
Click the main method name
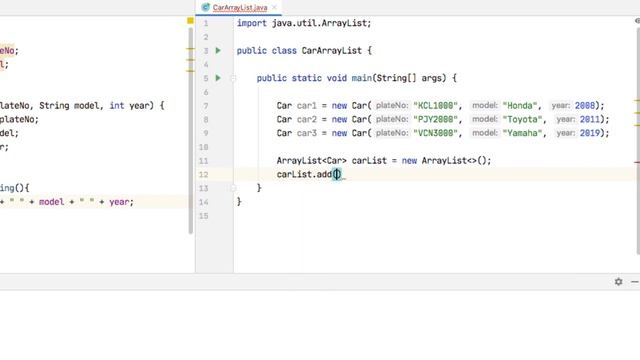[361, 78]
